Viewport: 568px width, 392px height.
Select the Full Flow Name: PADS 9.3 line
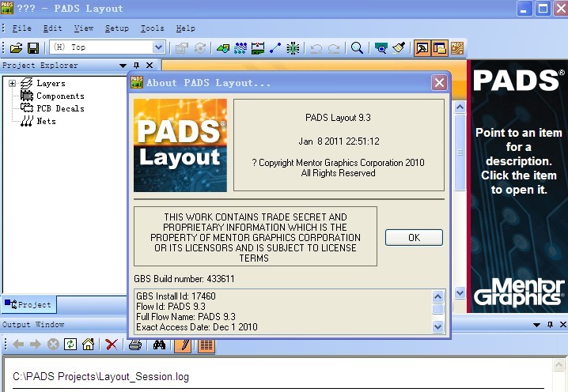tap(186, 317)
